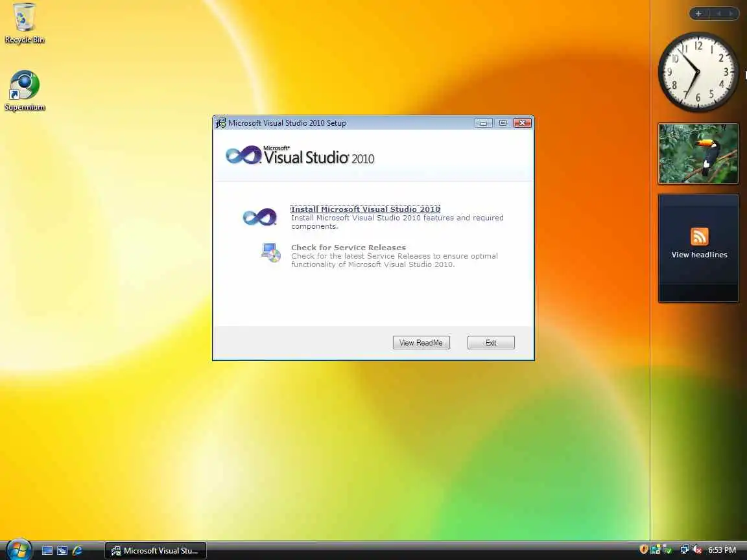
Task: Maximize the Visual Studio Setup window
Action: pos(503,123)
